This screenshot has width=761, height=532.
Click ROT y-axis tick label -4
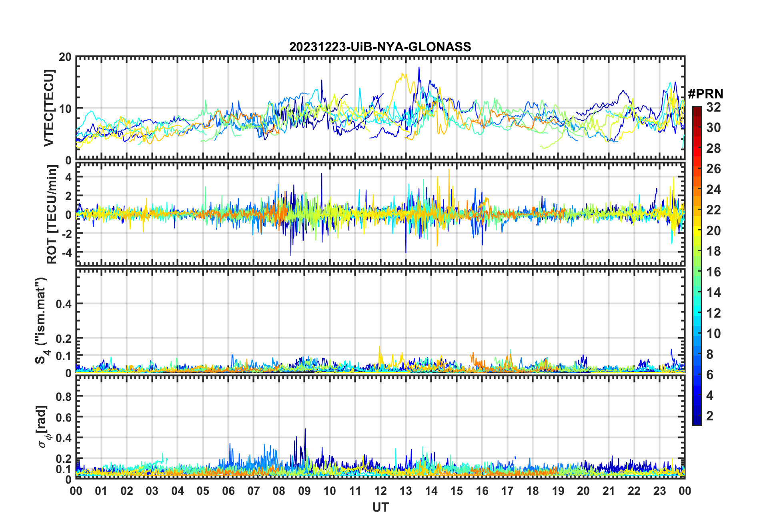point(66,253)
